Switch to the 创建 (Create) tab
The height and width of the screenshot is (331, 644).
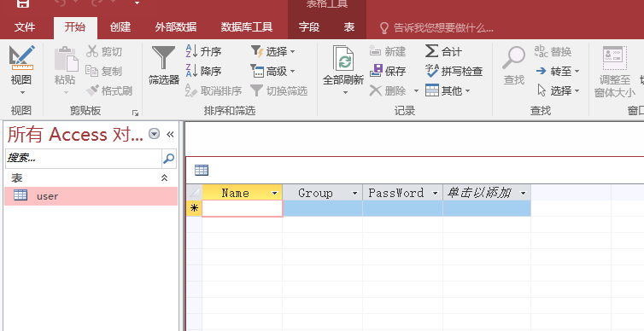pos(120,27)
